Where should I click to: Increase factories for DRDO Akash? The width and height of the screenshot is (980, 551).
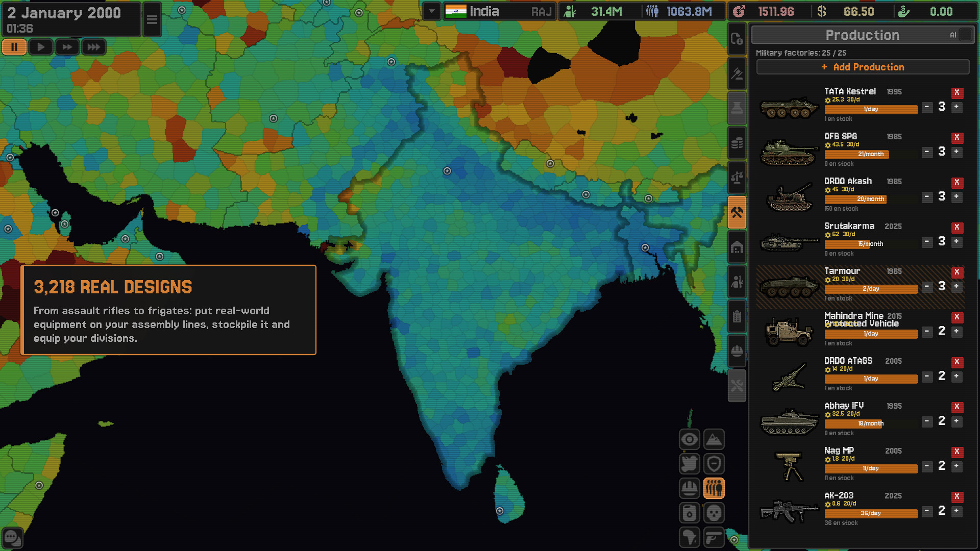(957, 196)
